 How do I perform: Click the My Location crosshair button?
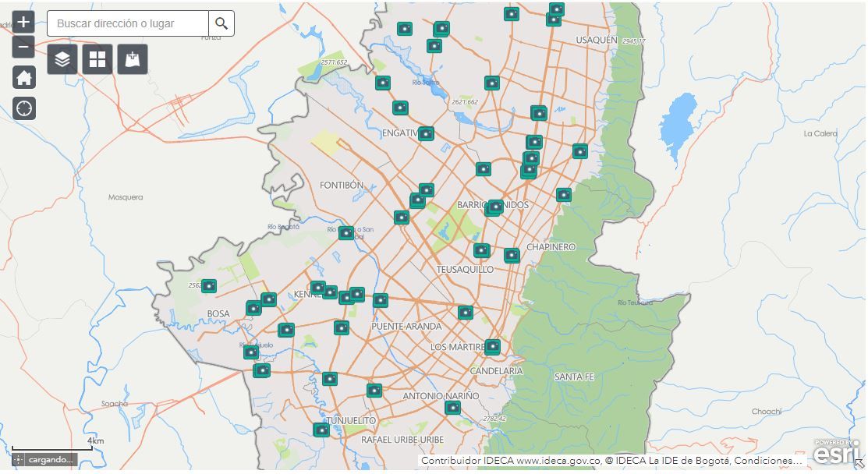click(24, 108)
